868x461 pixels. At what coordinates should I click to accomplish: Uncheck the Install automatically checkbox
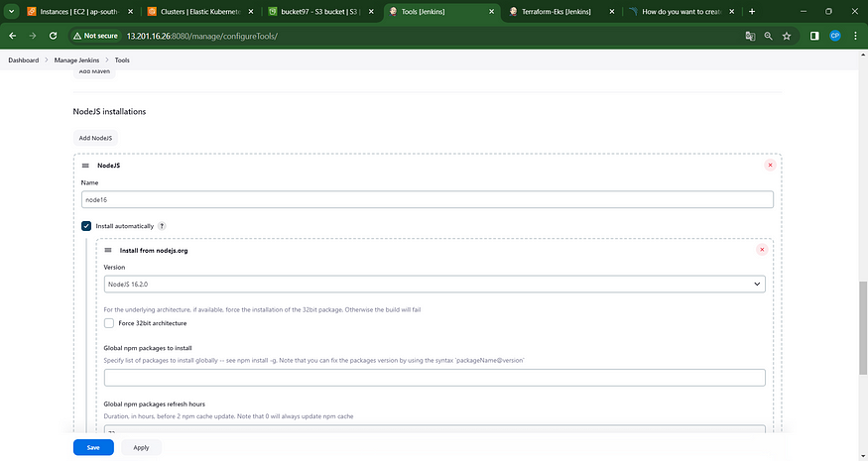86,226
